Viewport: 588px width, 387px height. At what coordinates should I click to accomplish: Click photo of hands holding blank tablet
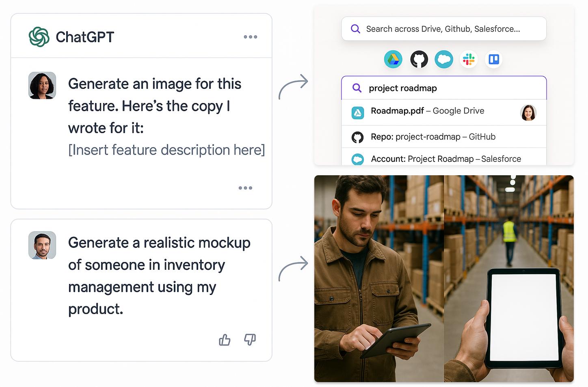pyautogui.click(x=509, y=279)
